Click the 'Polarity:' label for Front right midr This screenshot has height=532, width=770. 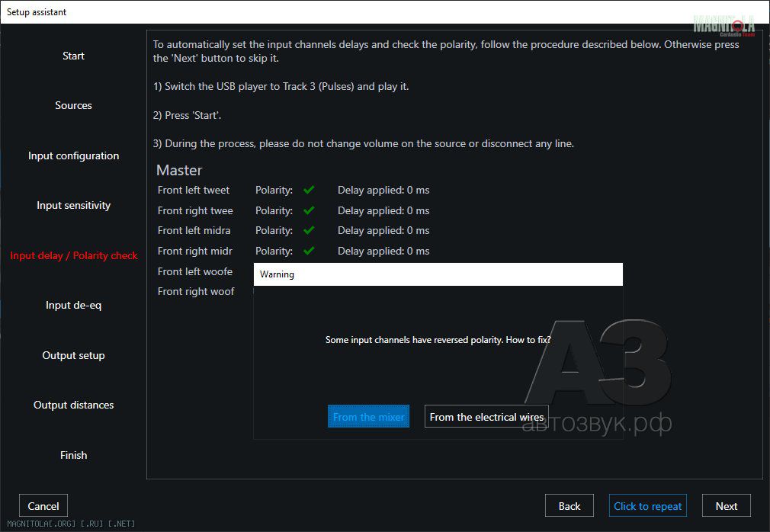click(274, 251)
